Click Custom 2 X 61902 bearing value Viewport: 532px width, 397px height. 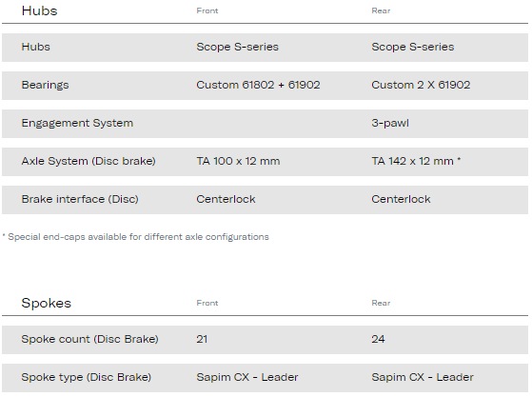pyautogui.click(x=421, y=85)
